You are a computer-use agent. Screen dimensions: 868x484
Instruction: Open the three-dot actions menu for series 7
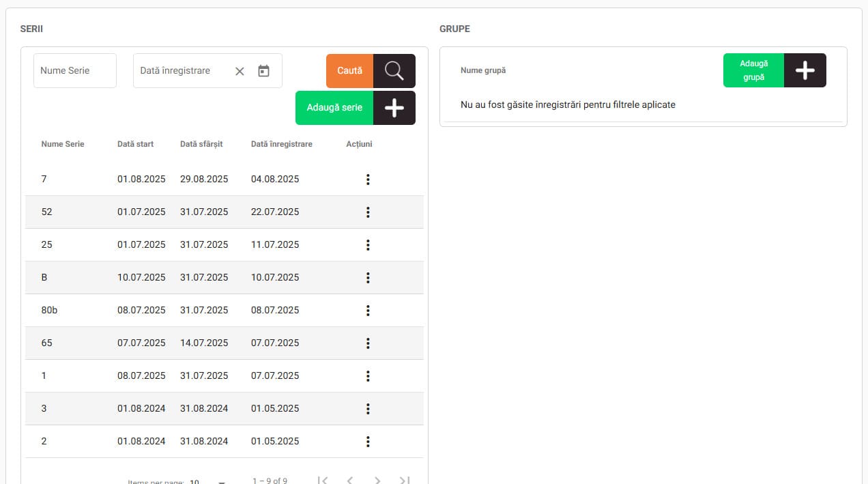coord(368,180)
